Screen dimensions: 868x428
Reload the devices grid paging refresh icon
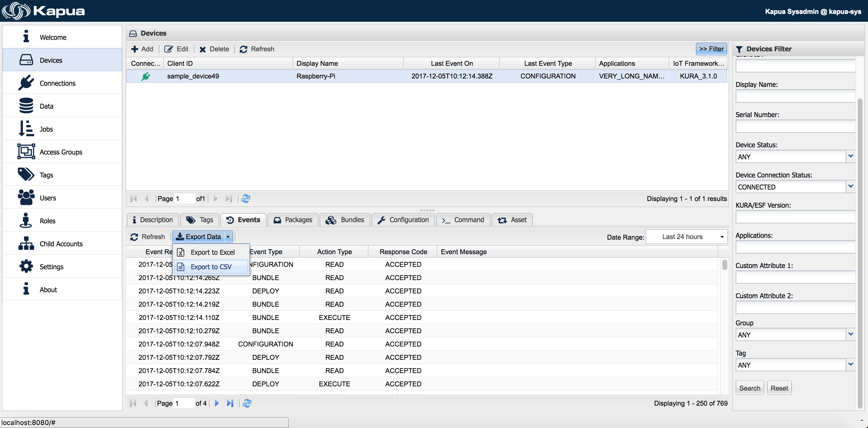tap(246, 199)
